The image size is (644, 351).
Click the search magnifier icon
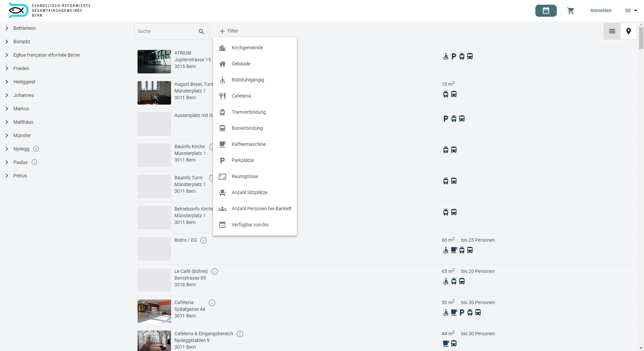click(201, 32)
